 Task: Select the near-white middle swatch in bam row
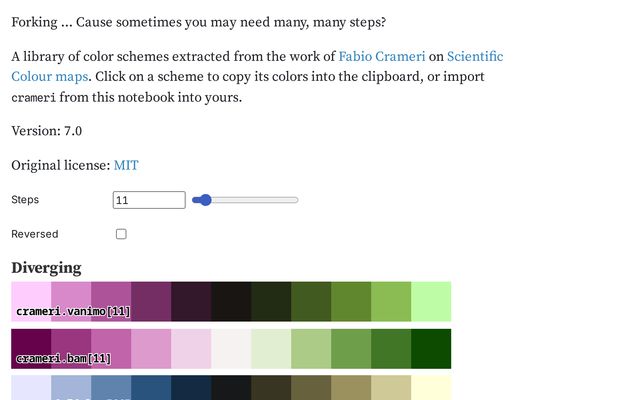[231, 348]
